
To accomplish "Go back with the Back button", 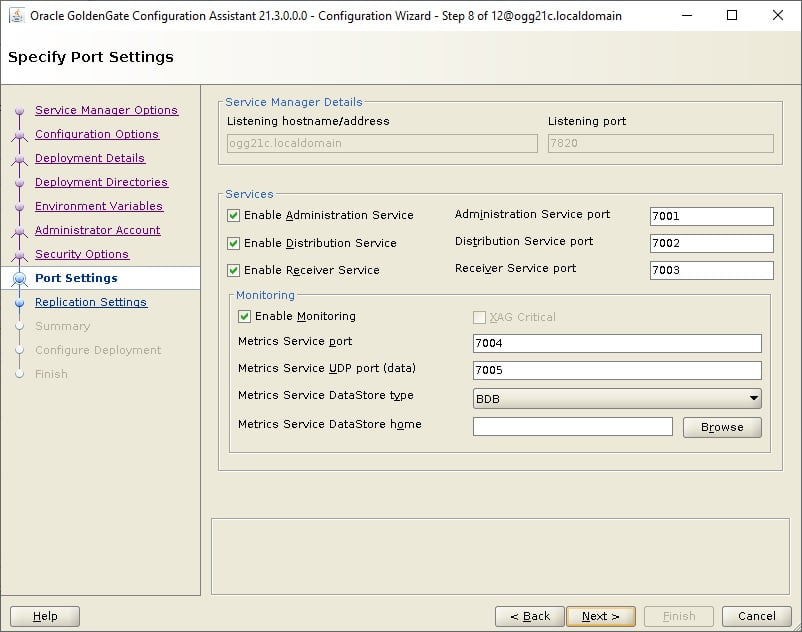I will (x=530, y=616).
